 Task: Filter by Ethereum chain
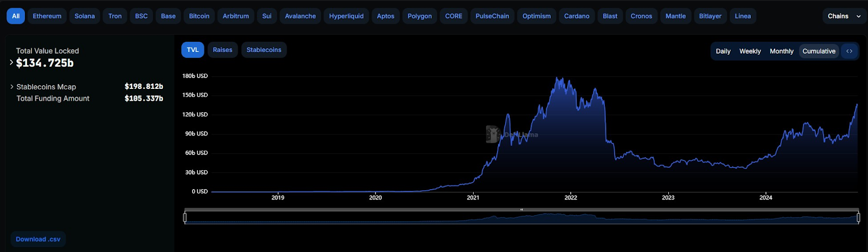(x=47, y=16)
